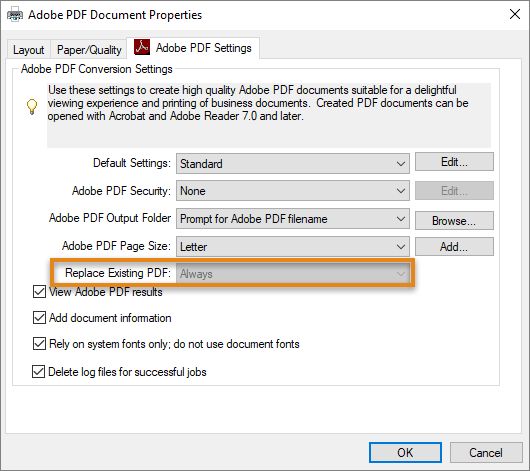Disable Rely on system fonts only option
Image resolution: width=530 pixels, height=471 pixels.
click(39, 344)
